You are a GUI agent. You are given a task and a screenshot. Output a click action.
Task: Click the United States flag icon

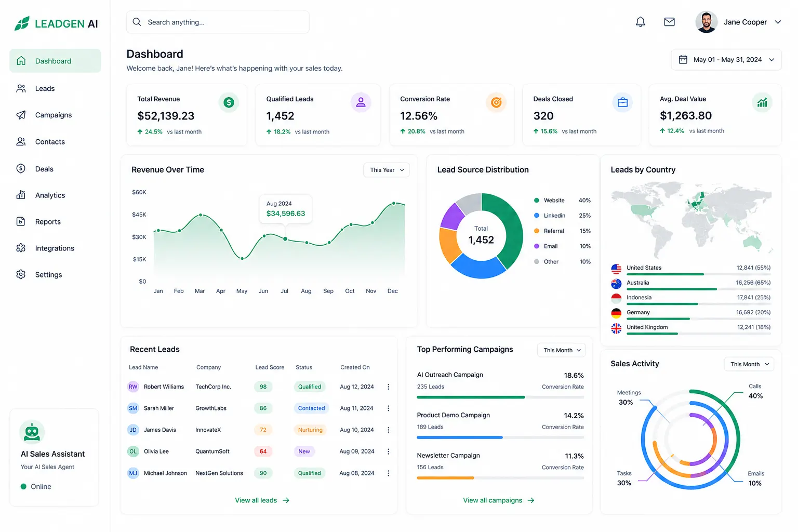point(616,269)
